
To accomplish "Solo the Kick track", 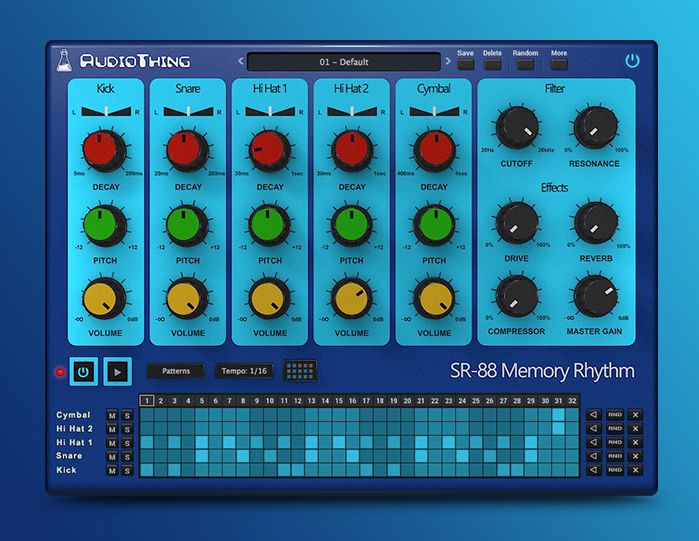I will pyautogui.click(x=127, y=470).
